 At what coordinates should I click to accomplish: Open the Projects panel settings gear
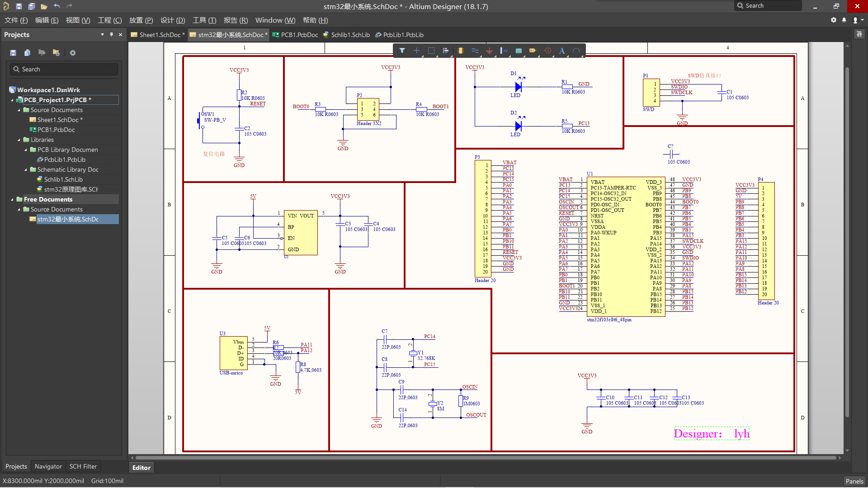[x=73, y=53]
